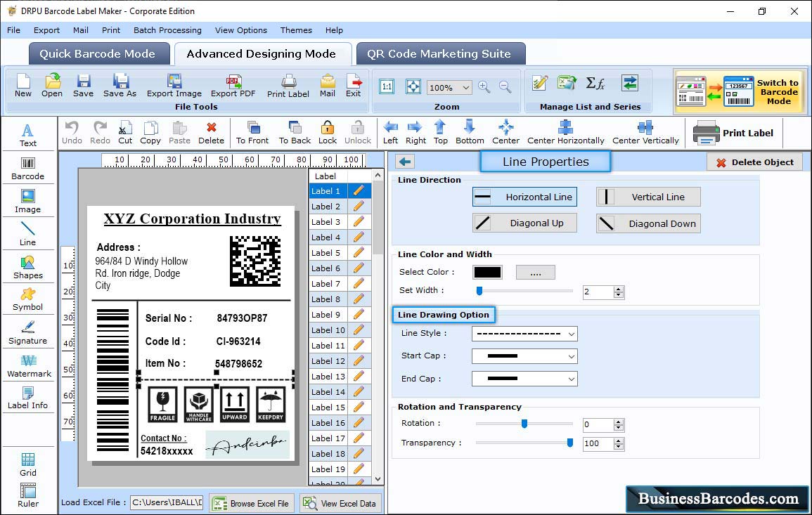Open the Mail tool
812x515 pixels.
[328, 86]
